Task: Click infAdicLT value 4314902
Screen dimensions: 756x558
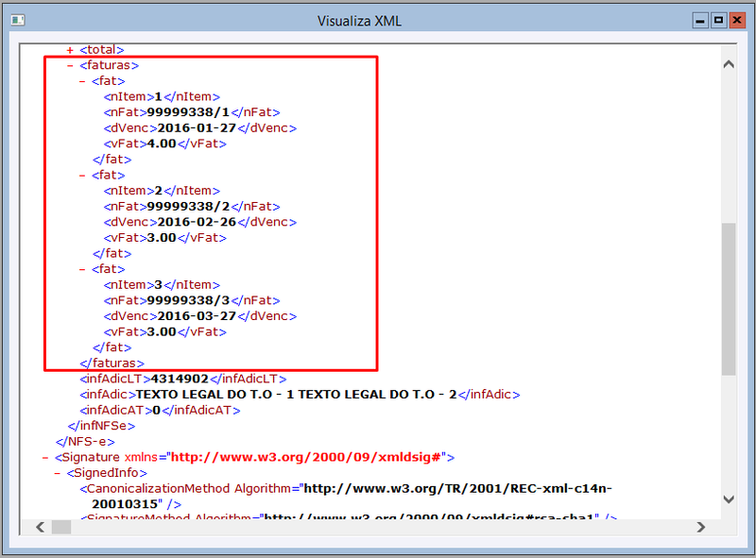Action: click(180, 379)
